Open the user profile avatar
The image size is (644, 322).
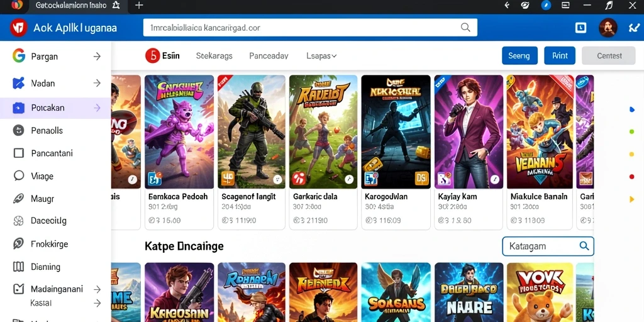[608, 28]
